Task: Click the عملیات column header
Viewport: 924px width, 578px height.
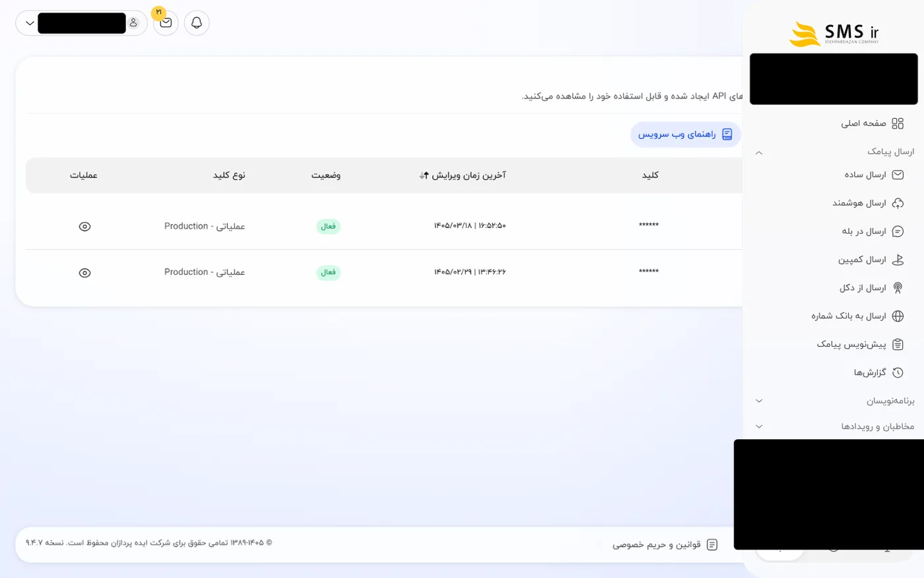Action: (x=84, y=176)
